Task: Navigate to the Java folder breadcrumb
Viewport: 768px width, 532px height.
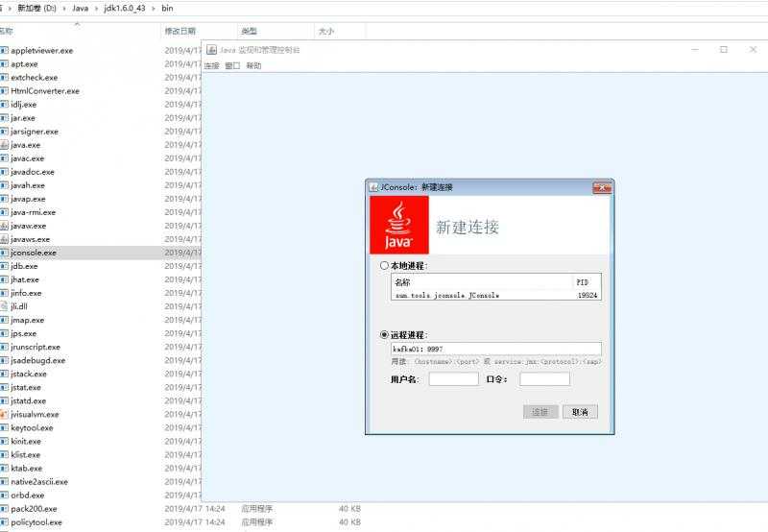Action: point(81,9)
